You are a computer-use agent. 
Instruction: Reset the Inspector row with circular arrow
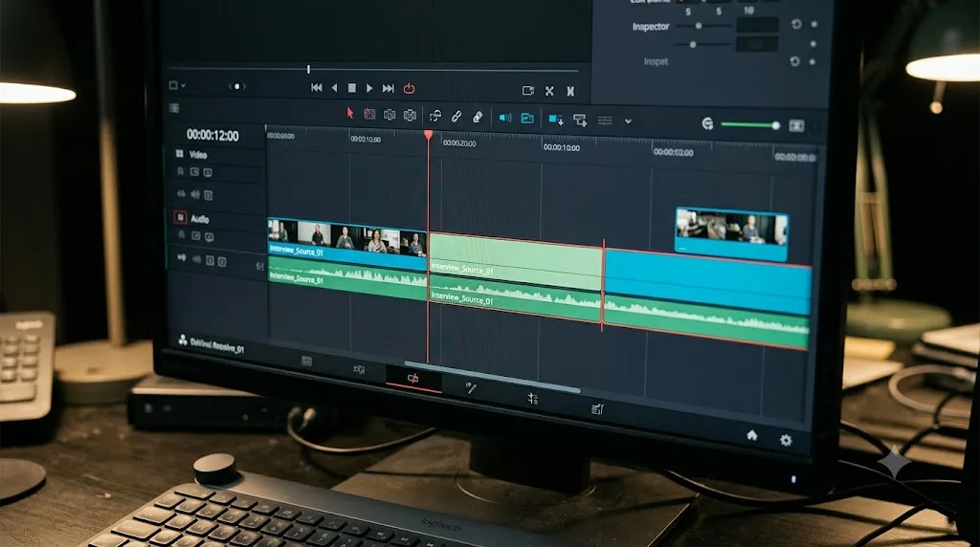coord(796,24)
